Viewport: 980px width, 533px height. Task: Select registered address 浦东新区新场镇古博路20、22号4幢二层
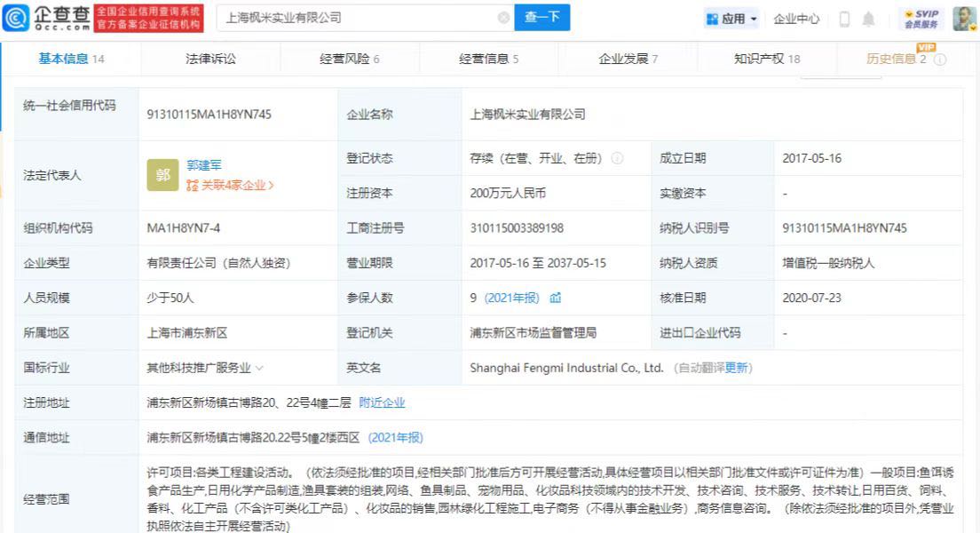coord(249,403)
